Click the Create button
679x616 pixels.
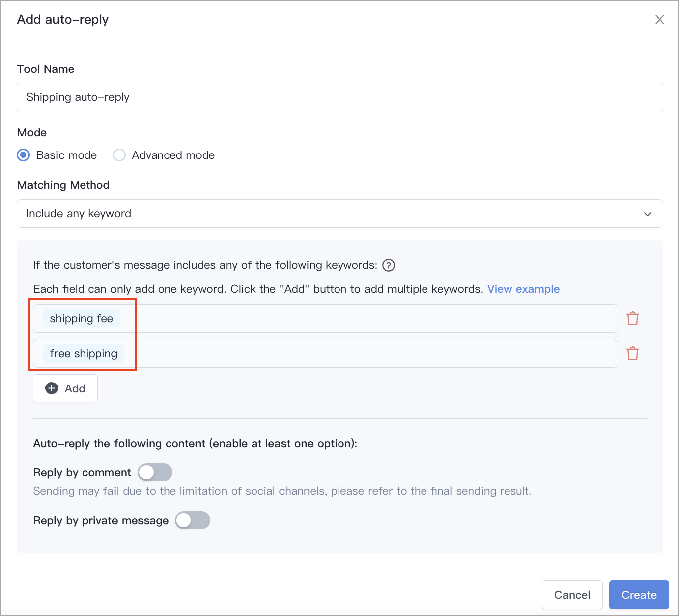(639, 595)
